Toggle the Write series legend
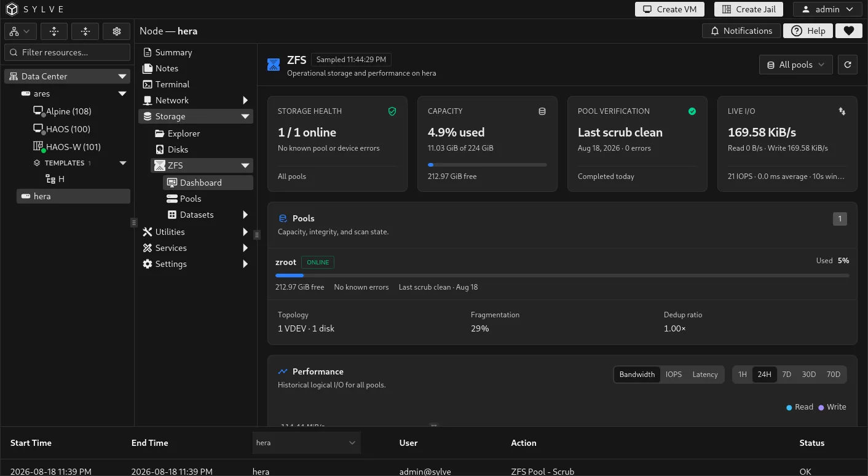Image resolution: width=868 pixels, height=476 pixels. coord(832,407)
